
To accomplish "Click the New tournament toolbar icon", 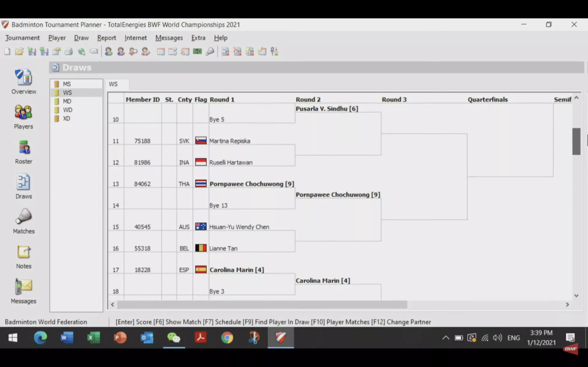I will pos(7,51).
